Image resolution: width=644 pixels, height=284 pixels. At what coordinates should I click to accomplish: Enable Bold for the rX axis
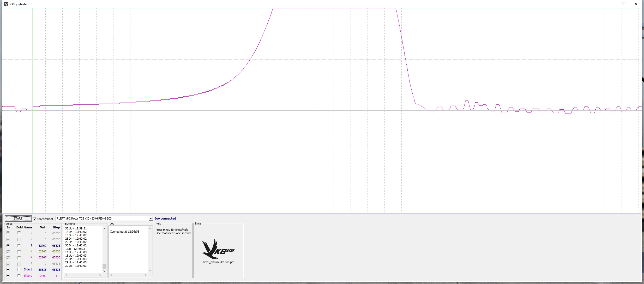coord(19,252)
